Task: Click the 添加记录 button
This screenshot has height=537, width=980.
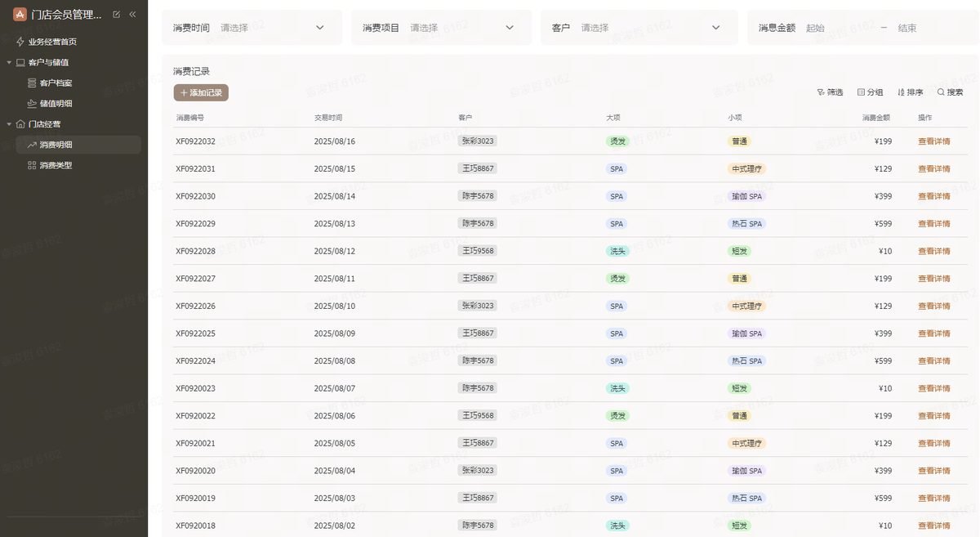Action: [201, 93]
